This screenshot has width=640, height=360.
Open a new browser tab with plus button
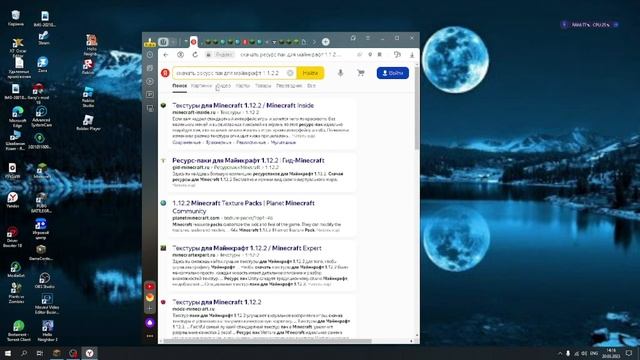(326, 42)
